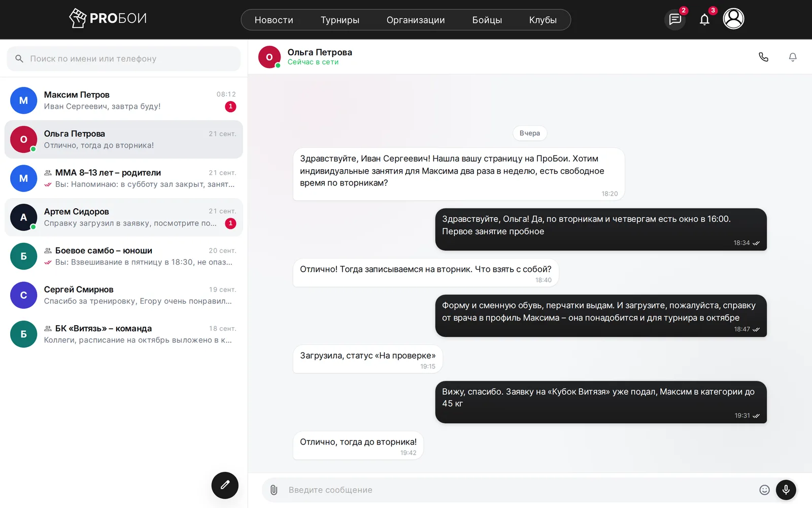Open Турниры tab
The width and height of the screenshot is (812, 508).
pos(340,20)
